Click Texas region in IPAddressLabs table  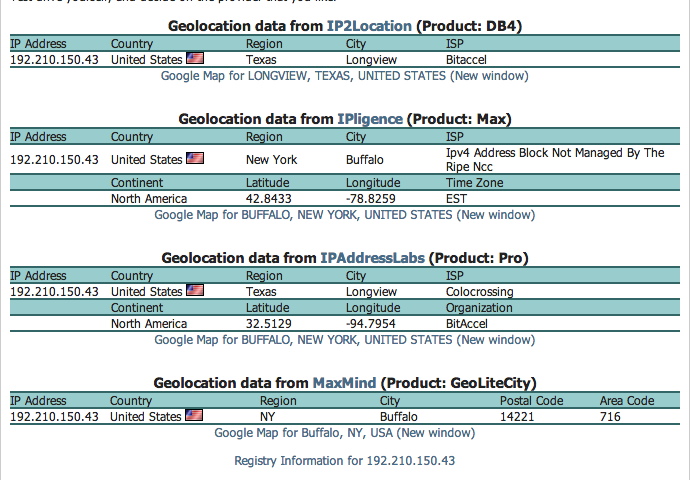coord(261,291)
